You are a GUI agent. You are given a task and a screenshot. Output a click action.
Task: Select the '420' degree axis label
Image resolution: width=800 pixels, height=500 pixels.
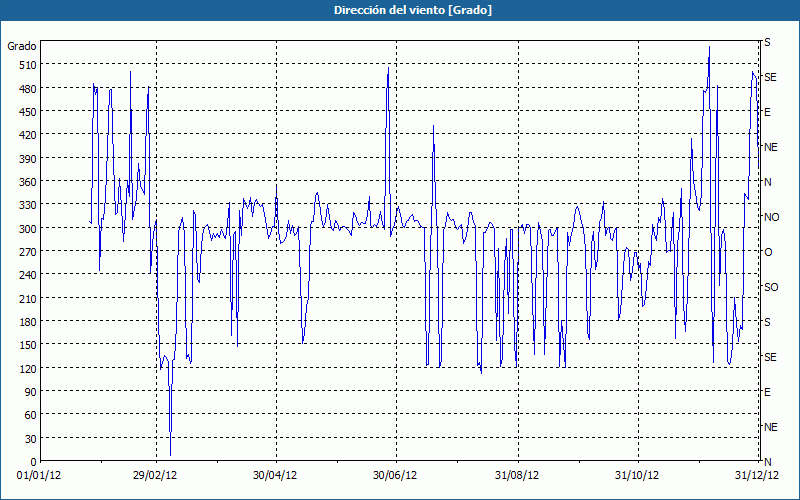(28, 135)
